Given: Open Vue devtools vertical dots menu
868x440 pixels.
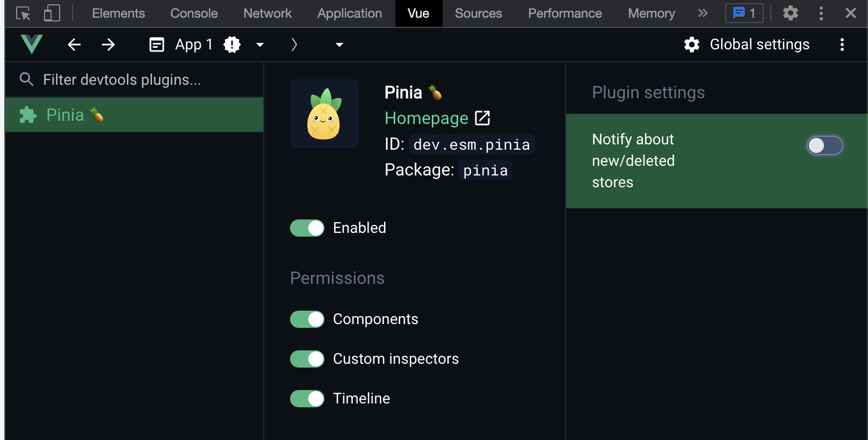Looking at the screenshot, I should pos(842,45).
